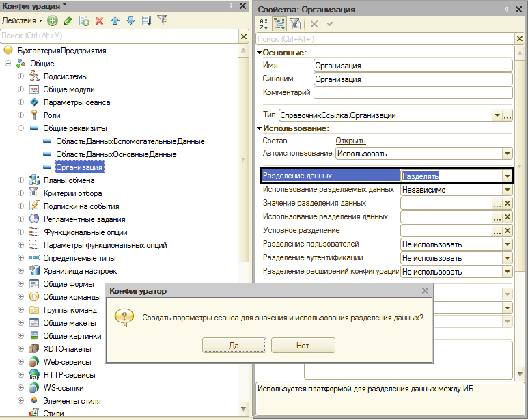Click the green Add object icon
Image resolution: width=528 pixels, height=420 pixels.
(x=53, y=20)
